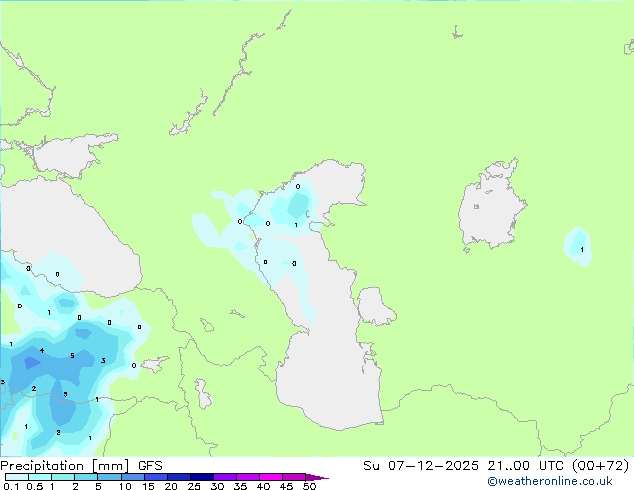Click the "45" legend scale label
Image resolution: width=634 pixels, height=490 pixels.
[286, 486]
